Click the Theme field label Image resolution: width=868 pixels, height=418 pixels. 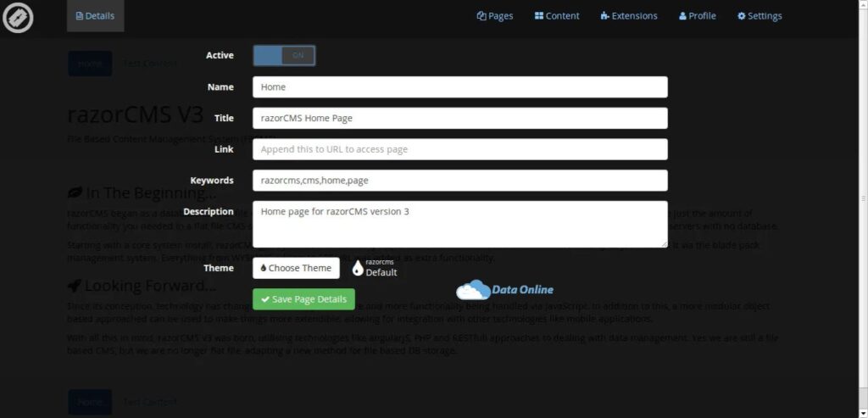(x=219, y=268)
